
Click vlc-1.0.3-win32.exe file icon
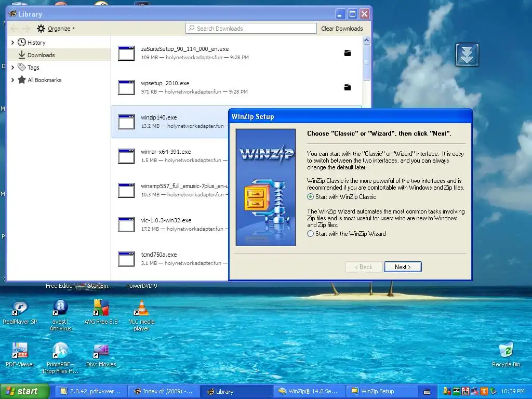coord(126,224)
